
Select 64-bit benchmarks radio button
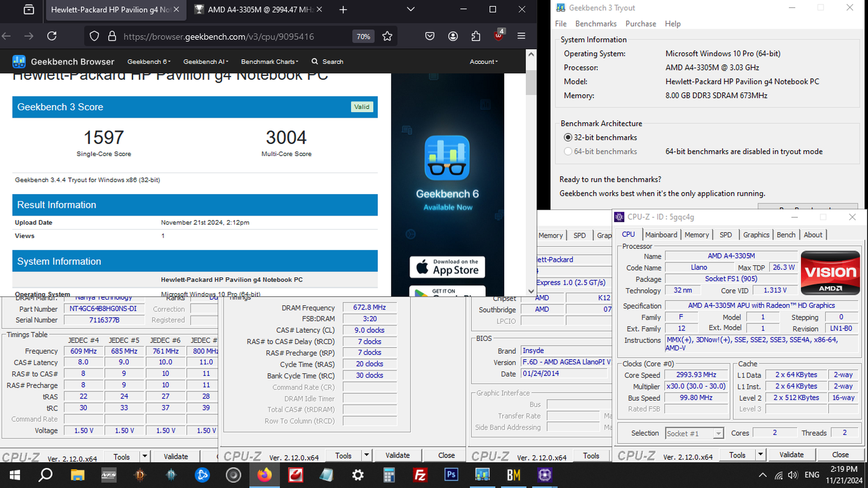(568, 152)
